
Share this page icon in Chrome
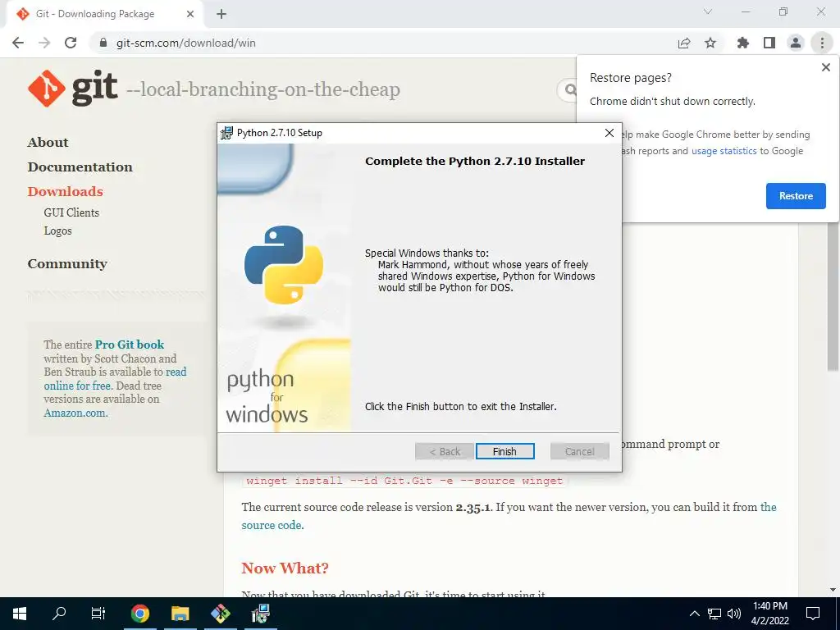684,43
